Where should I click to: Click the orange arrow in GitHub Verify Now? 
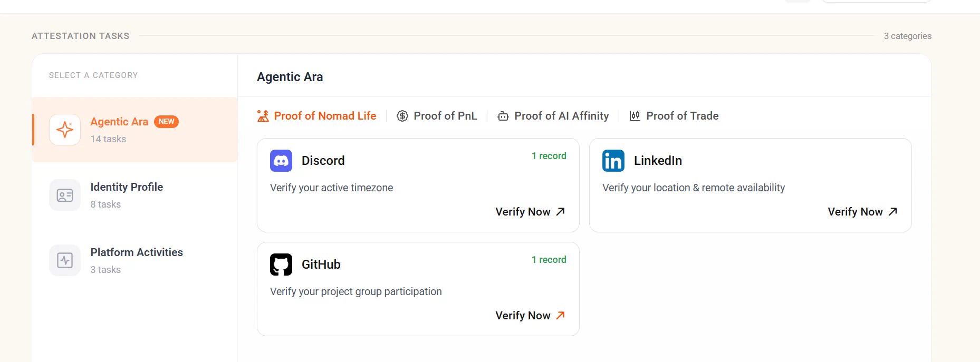pyautogui.click(x=561, y=315)
